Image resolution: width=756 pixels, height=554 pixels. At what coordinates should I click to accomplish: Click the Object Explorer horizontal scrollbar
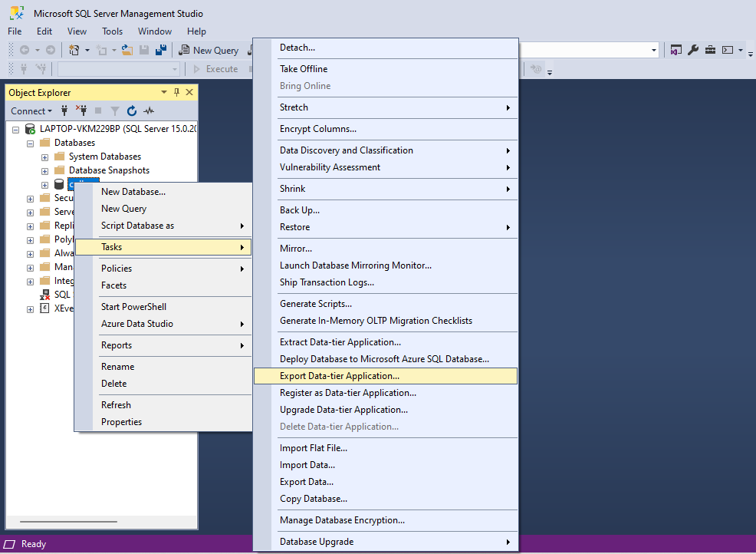tap(68, 522)
